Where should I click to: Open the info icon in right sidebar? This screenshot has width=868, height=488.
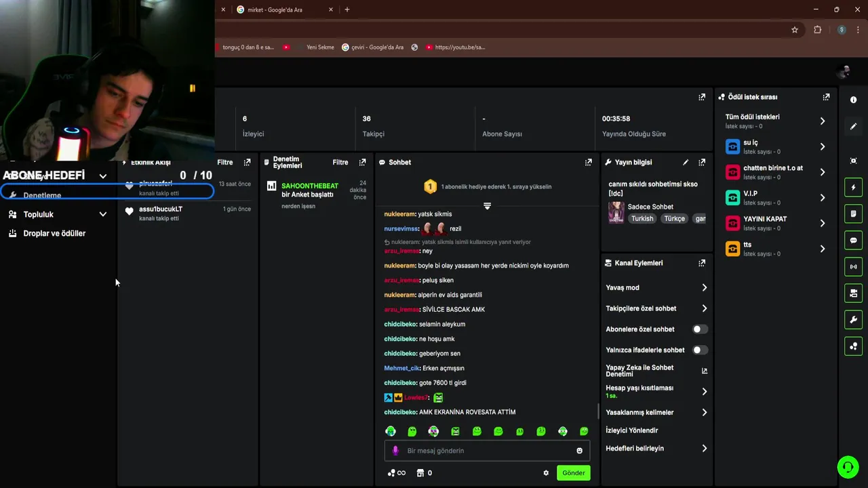(853, 100)
